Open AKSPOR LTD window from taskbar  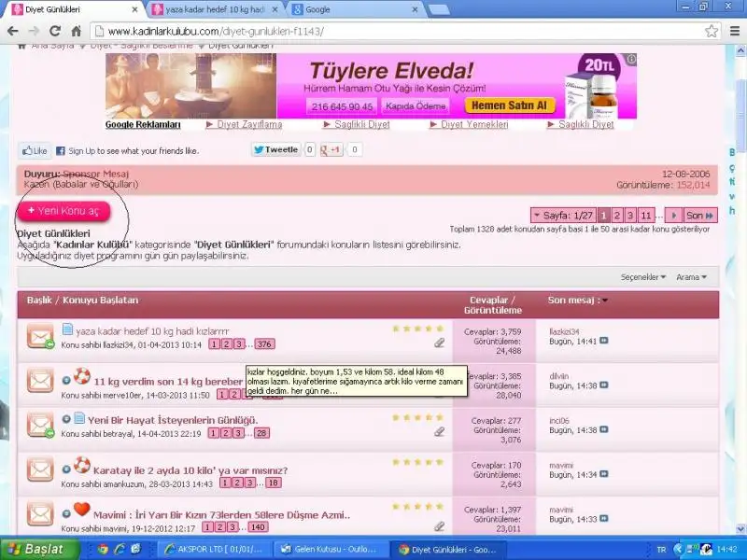click(216, 549)
